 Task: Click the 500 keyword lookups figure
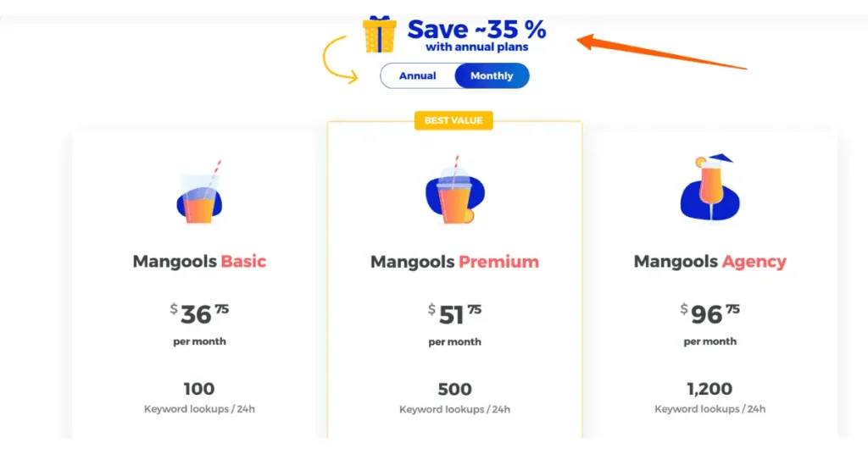454,390
